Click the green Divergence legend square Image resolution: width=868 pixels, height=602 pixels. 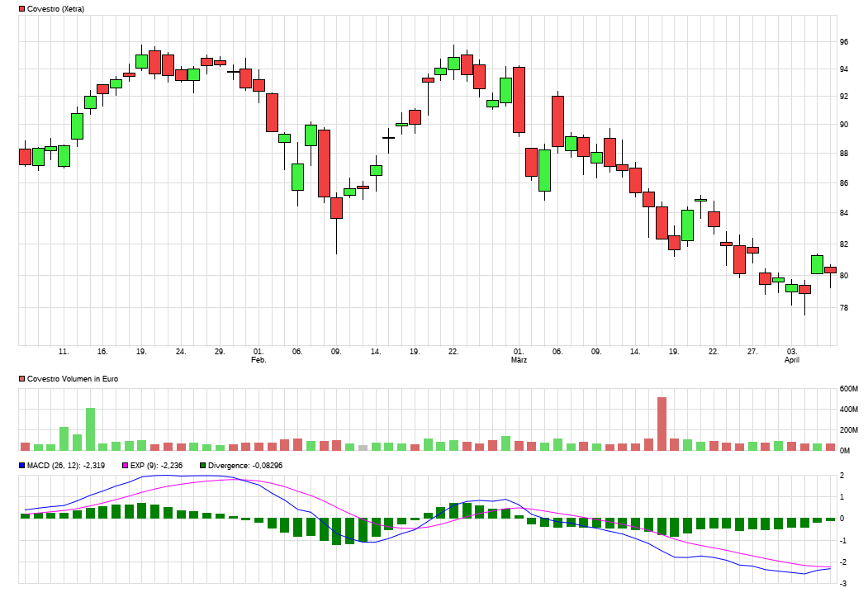(203, 466)
